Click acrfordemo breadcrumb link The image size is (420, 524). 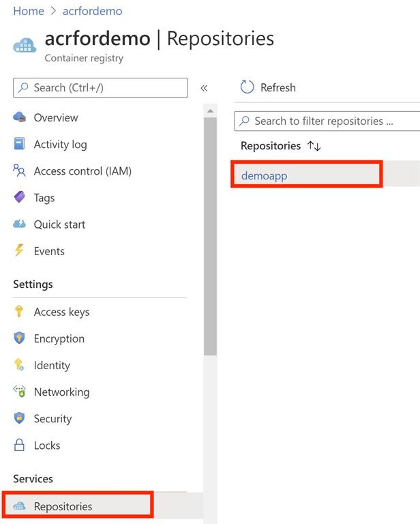click(93, 11)
